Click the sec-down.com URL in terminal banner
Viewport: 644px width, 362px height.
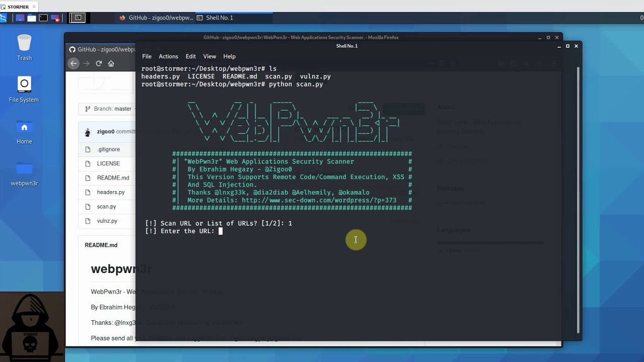[319, 200]
